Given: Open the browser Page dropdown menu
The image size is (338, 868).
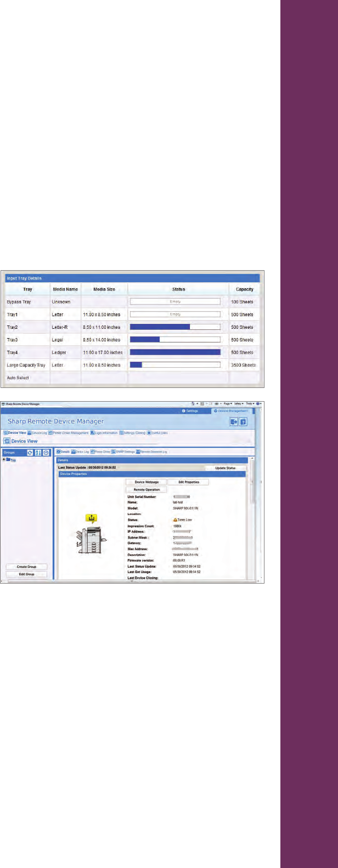Looking at the screenshot, I should [227, 403].
